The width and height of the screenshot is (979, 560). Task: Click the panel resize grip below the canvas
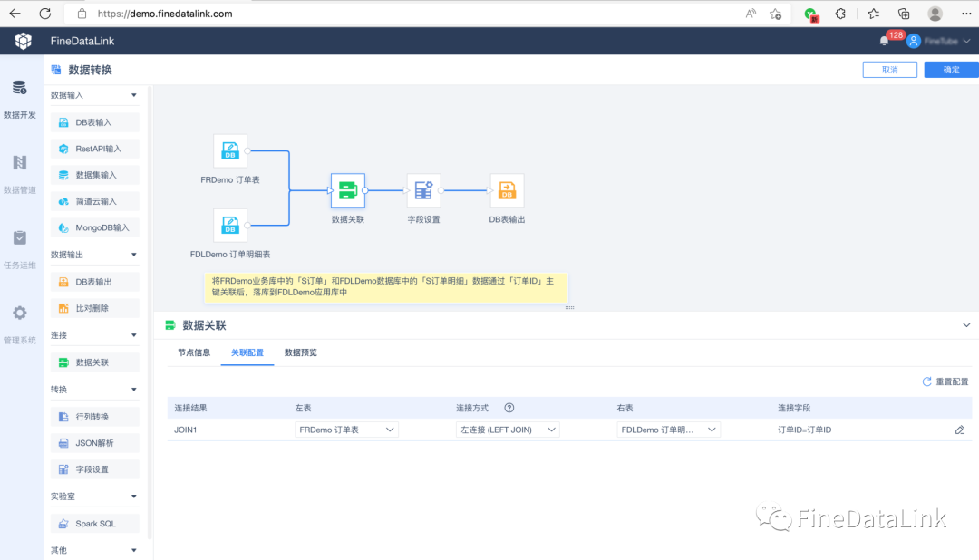[569, 308]
